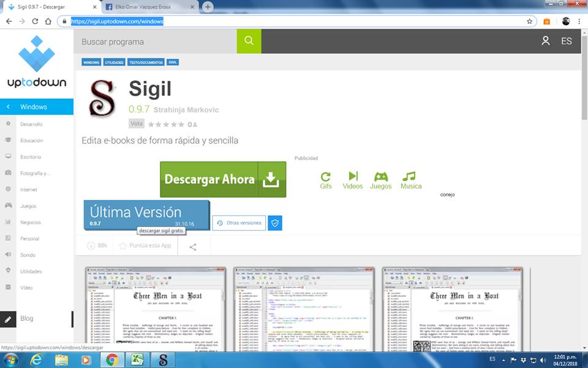This screenshot has width=588, height=368.
Task: Bookmark page with the star icon
Action: tap(530, 21)
